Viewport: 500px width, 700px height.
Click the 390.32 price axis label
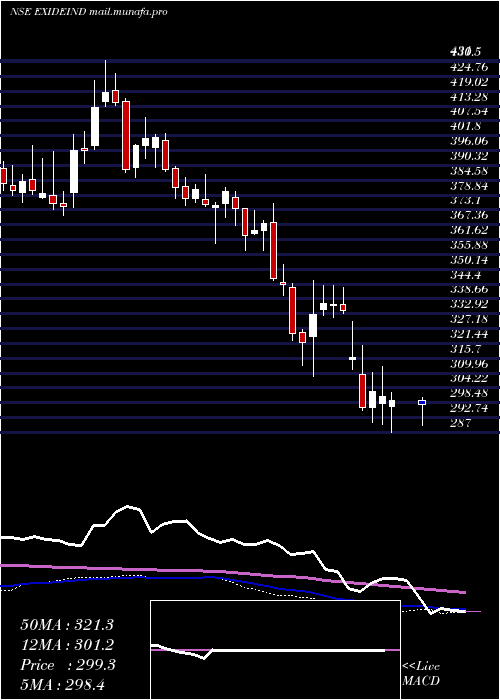pyautogui.click(x=468, y=156)
